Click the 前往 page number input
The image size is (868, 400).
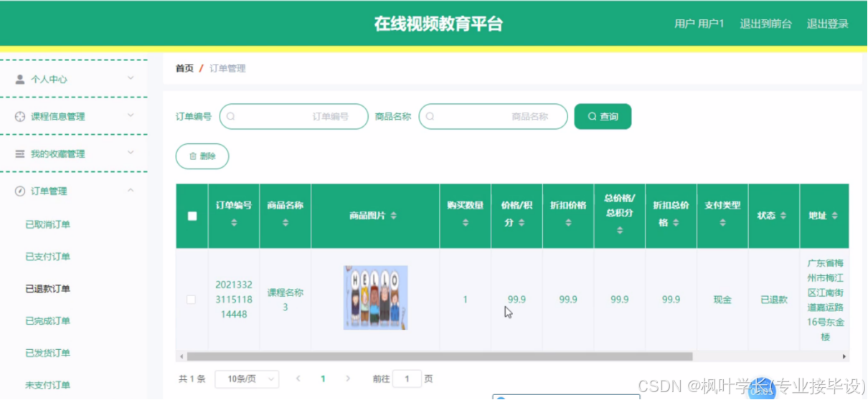[407, 378]
